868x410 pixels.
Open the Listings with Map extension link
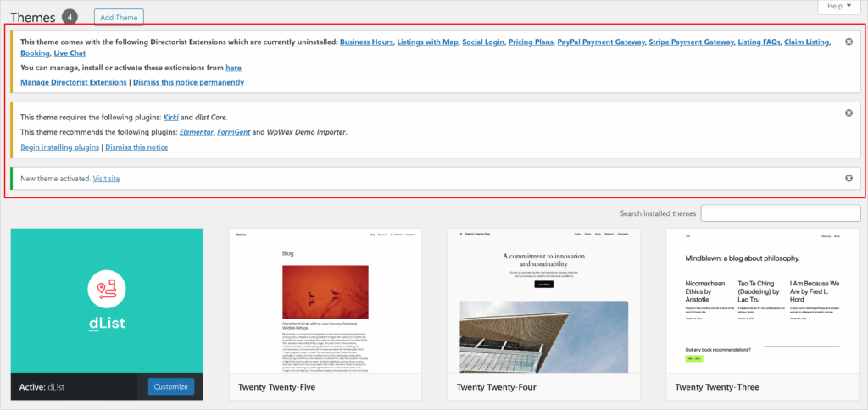[x=427, y=42]
